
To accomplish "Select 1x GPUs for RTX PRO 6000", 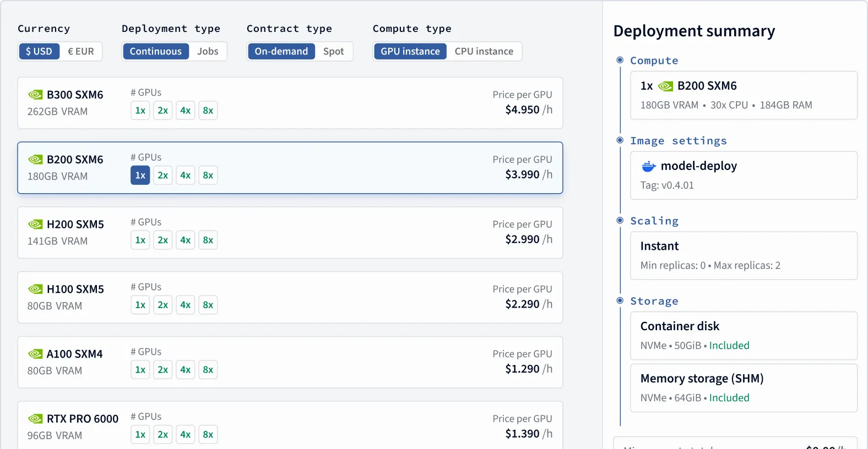I will (x=140, y=435).
